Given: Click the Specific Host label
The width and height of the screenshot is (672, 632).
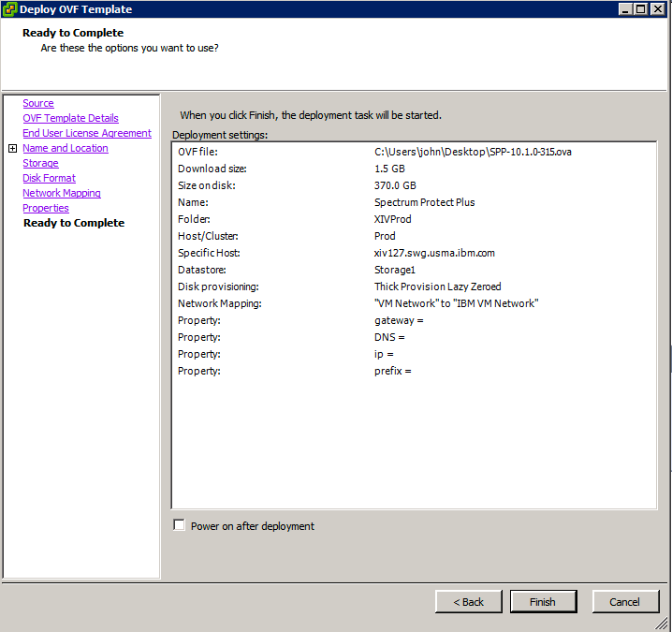Looking at the screenshot, I should 209,253.
